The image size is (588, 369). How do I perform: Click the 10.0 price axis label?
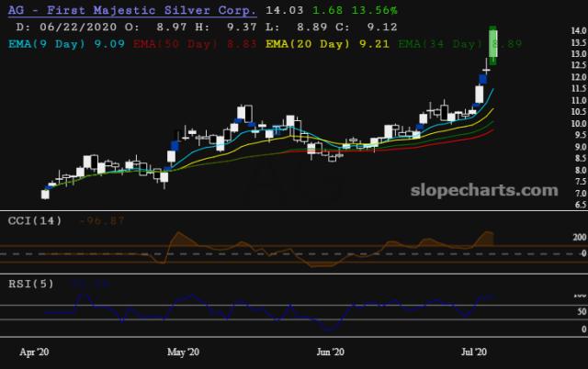coord(579,124)
